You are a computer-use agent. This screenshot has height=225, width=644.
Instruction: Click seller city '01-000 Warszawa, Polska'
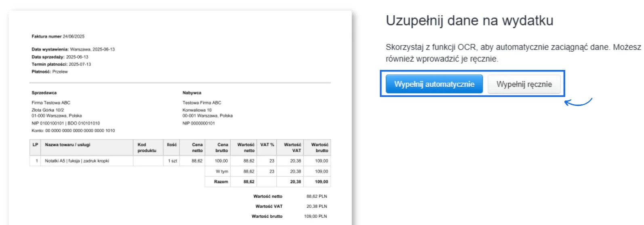57,116
